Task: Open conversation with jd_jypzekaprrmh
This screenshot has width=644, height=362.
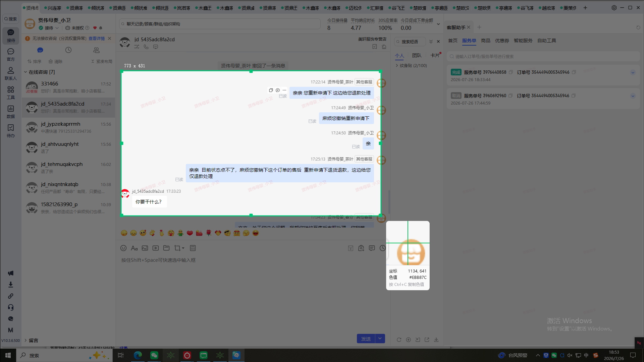Action: pyautogui.click(x=69, y=128)
